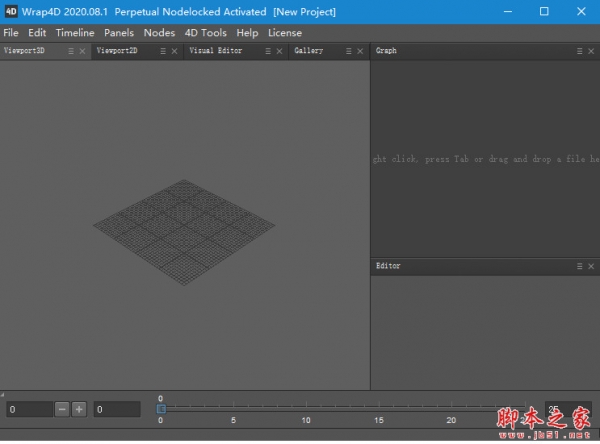This screenshot has height=444, width=600.
Task: Decrease frame with the minus button
Action: pyautogui.click(x=62, y=409)
